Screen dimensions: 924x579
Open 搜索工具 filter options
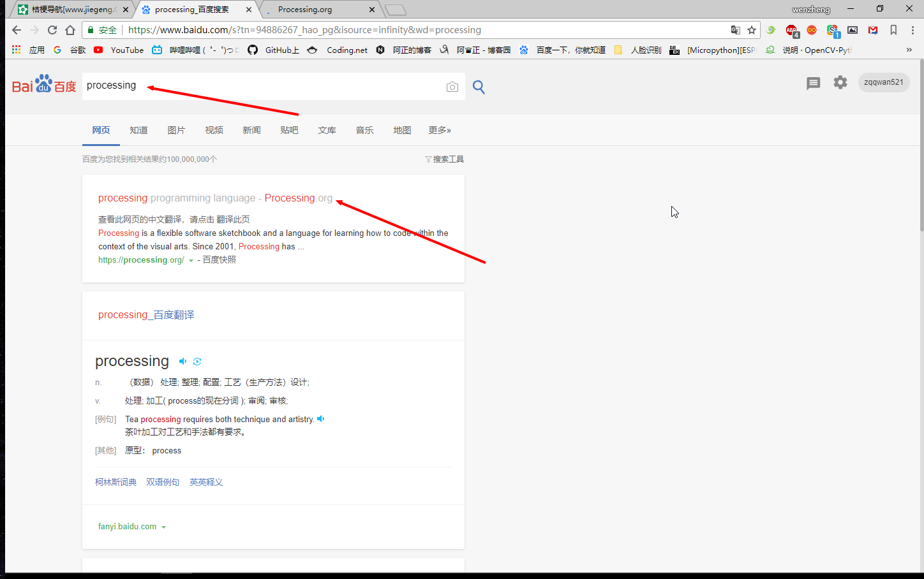pyautogui.click(x=445, y=159)
